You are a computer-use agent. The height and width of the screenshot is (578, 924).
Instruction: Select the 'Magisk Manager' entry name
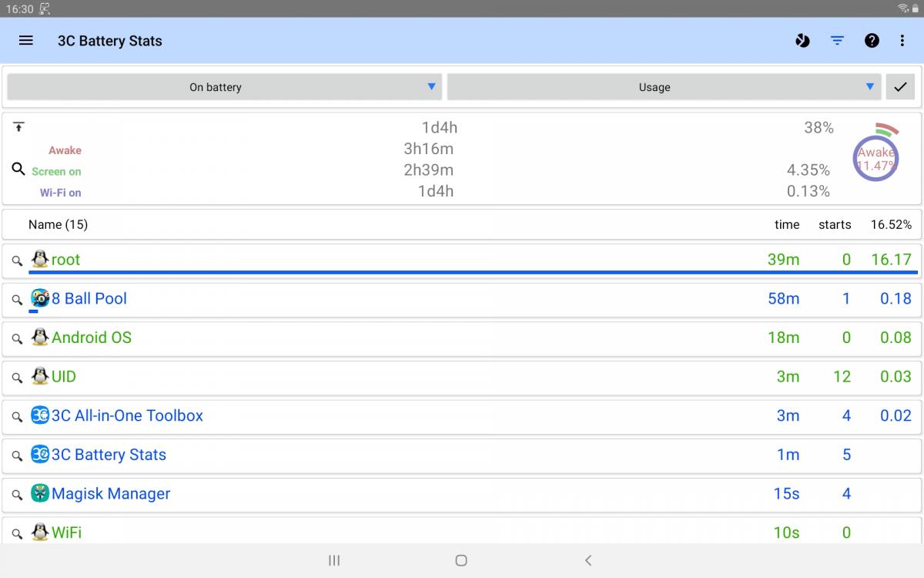pyautogui.click(x=111, y=494)
